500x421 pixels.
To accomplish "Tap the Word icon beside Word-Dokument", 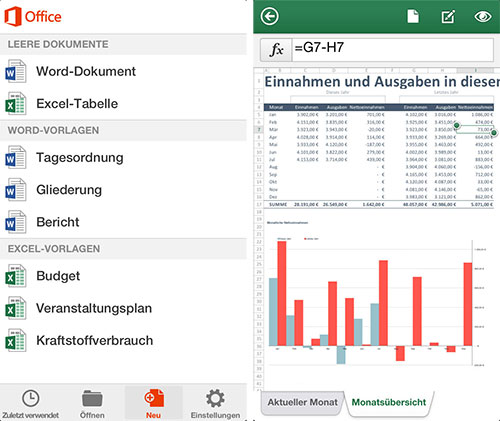I will 16,71.
